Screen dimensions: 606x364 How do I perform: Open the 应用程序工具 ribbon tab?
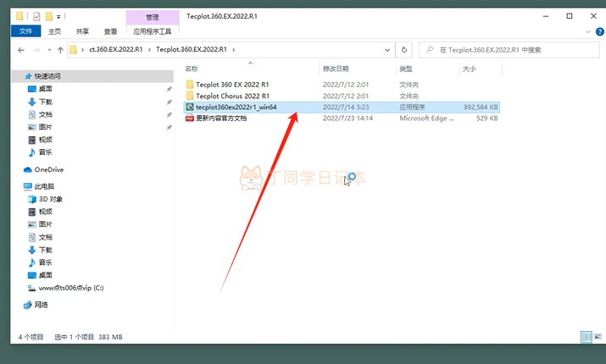point(152,31)
